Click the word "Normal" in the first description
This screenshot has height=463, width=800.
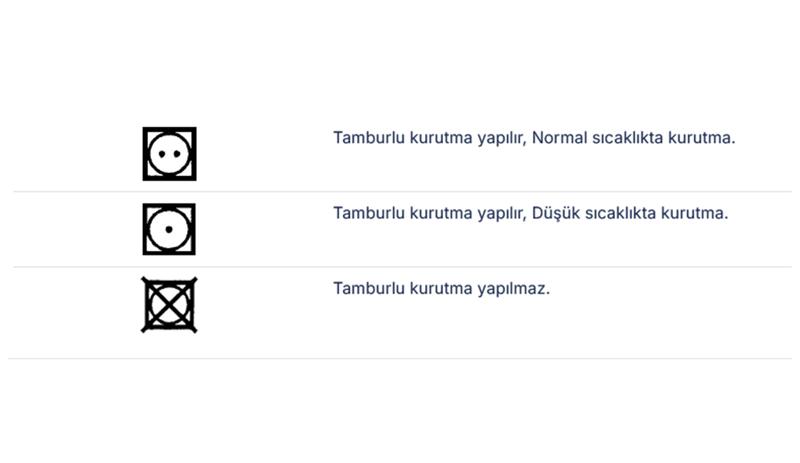point(559,138)
